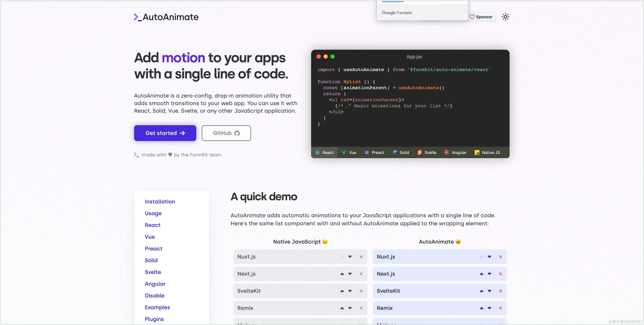Click the Get started button
This screenshot has height=325, width=644.
pos(165,133)
